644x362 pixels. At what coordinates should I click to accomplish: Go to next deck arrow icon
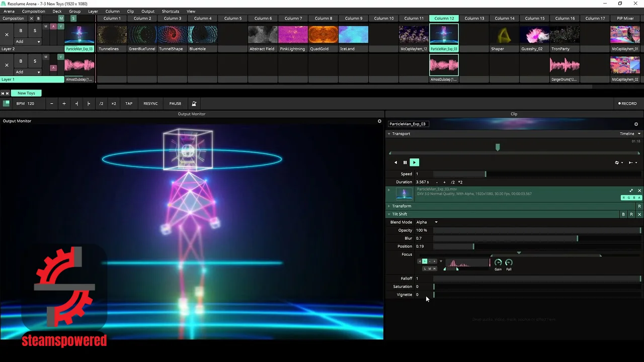[x=7, y=93]
